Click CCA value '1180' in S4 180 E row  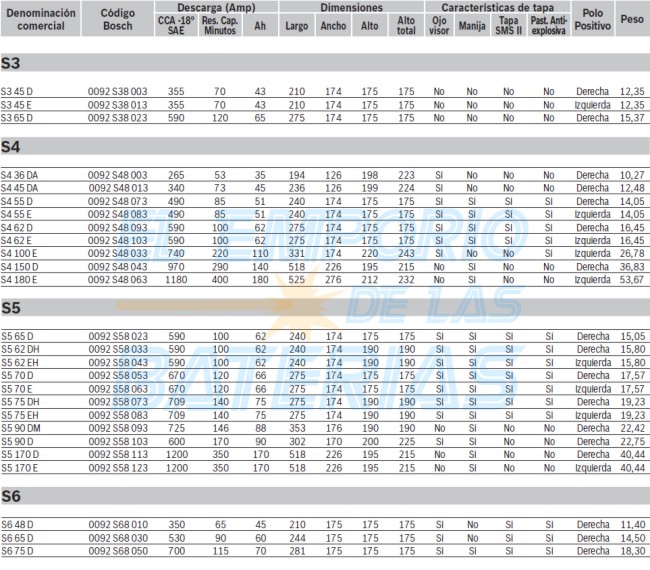tap(176, 280)
